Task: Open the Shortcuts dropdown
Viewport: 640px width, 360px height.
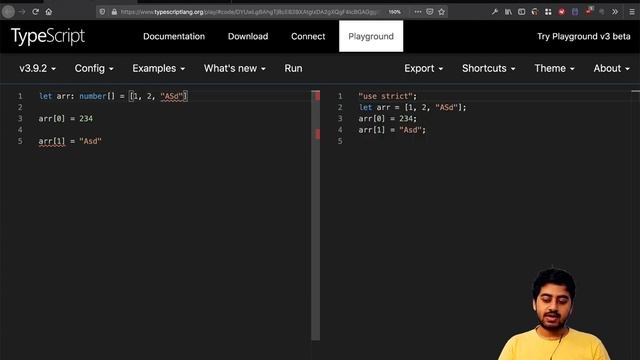Action: (489, 68)
